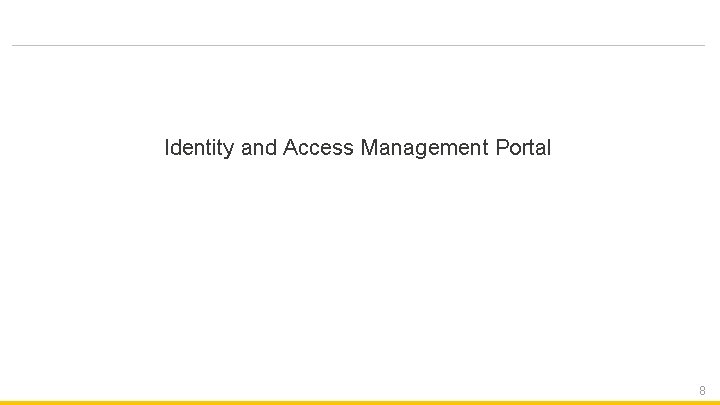Click the left end of yellow bar
Viewport: 720px width, 405px height.
2,403
